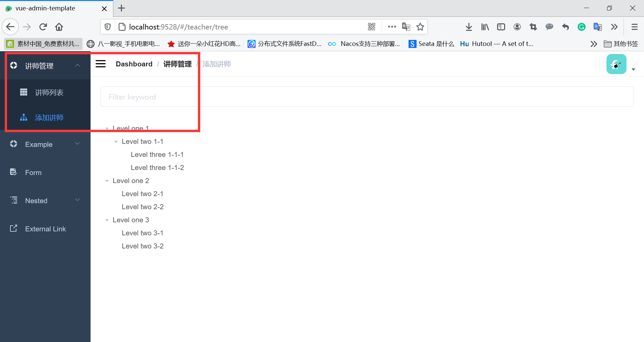Select tree node Level two 3-2

[x=143, y=246]
